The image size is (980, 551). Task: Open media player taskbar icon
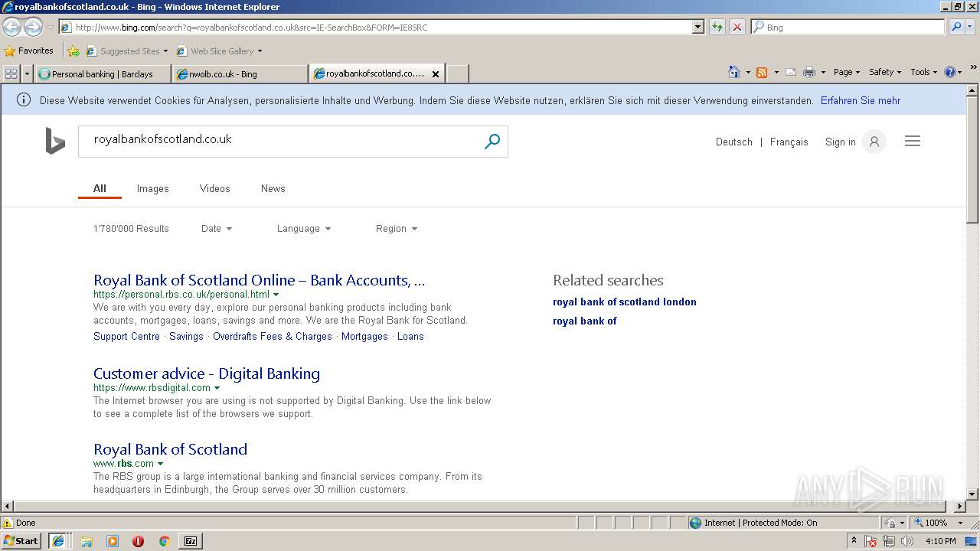113,541
